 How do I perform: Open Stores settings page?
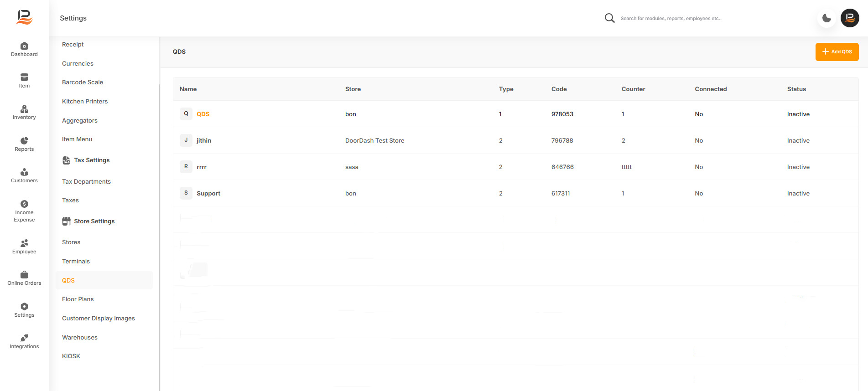pyautogui.click(x=71, y=242)
